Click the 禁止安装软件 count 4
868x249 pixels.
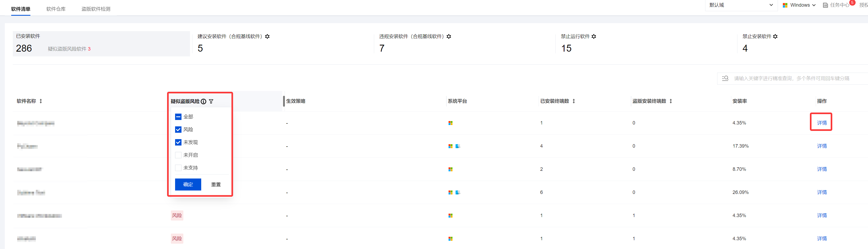click(745, 48)
